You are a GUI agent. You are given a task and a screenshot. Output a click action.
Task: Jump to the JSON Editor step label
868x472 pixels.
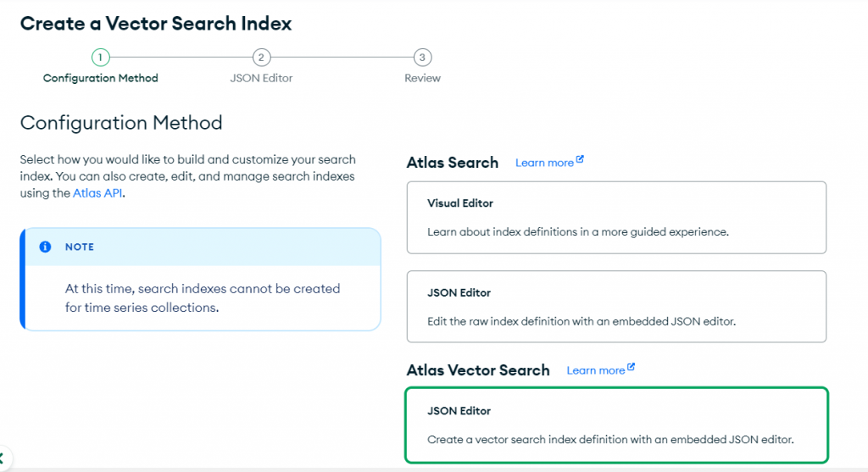(261, 78)
